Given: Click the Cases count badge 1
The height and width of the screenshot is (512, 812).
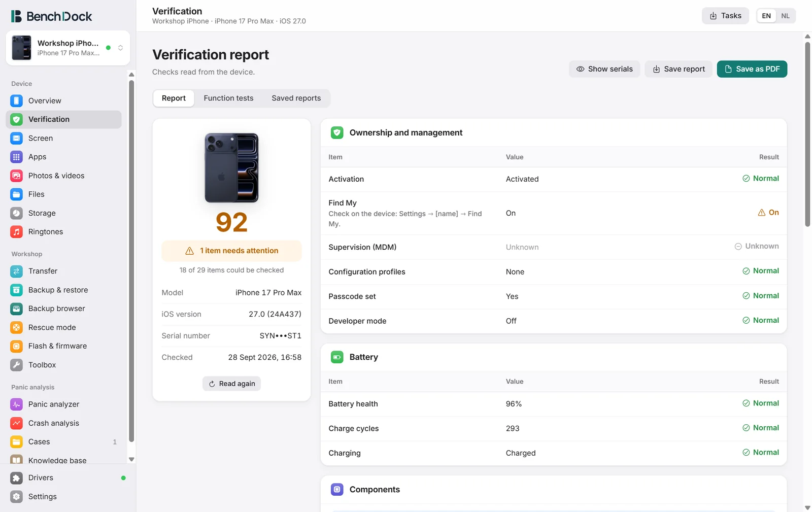Looking at the screenshot, I should click(115, 442).
